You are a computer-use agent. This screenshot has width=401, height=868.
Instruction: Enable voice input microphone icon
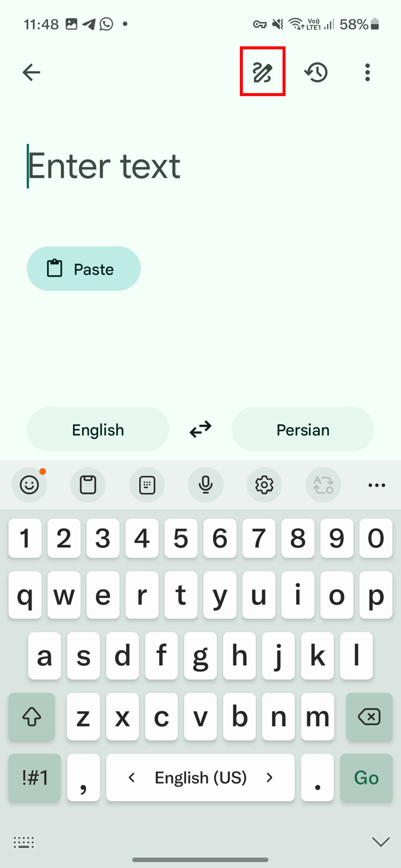[206, 484]
